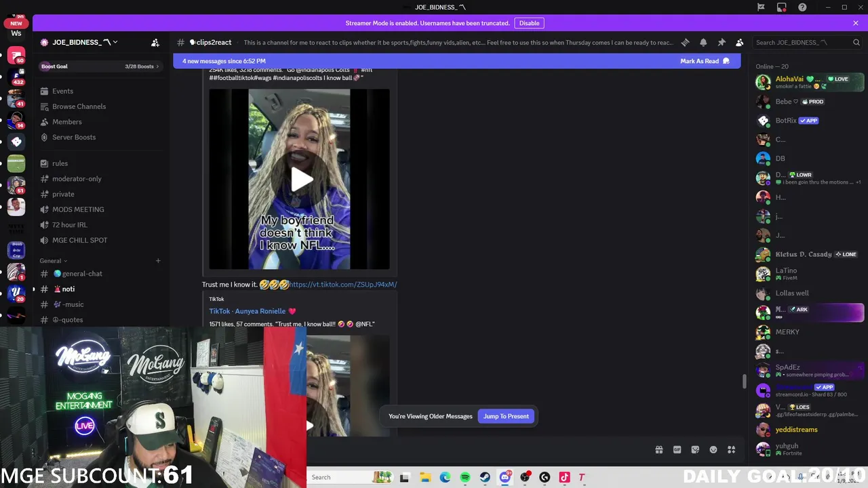The width and height of the screenshot is (868, 488).
Task: Select the MODS MEETING channel
Action: pos(100,209)
